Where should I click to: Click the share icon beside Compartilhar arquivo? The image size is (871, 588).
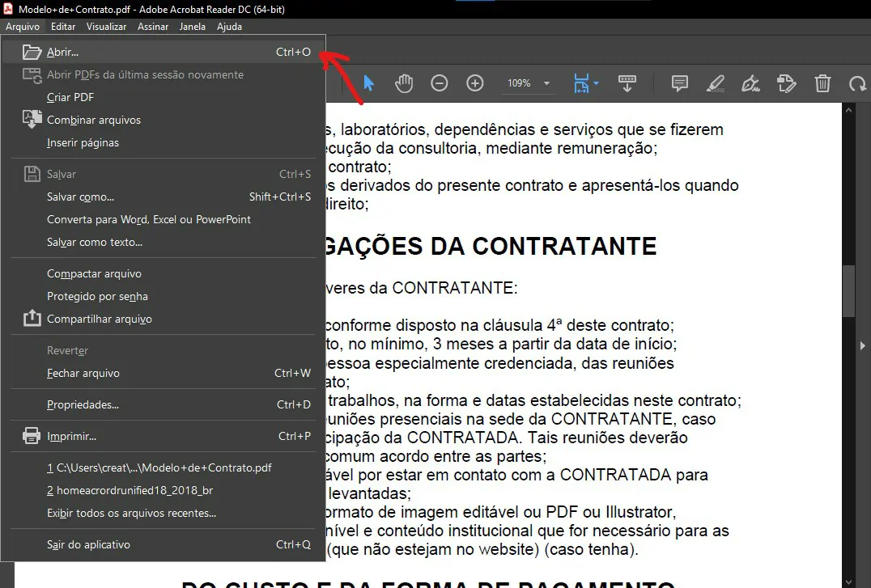[32, 318]
